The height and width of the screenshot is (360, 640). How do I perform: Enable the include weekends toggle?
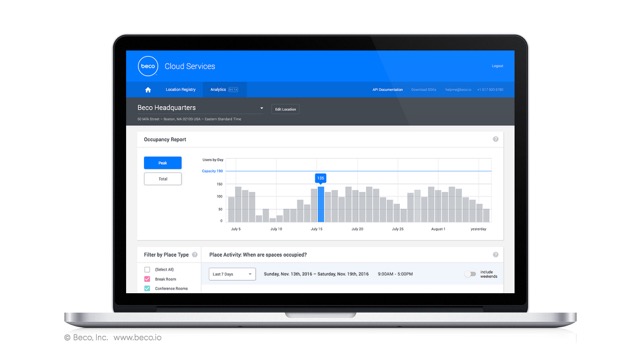point(470,274)
